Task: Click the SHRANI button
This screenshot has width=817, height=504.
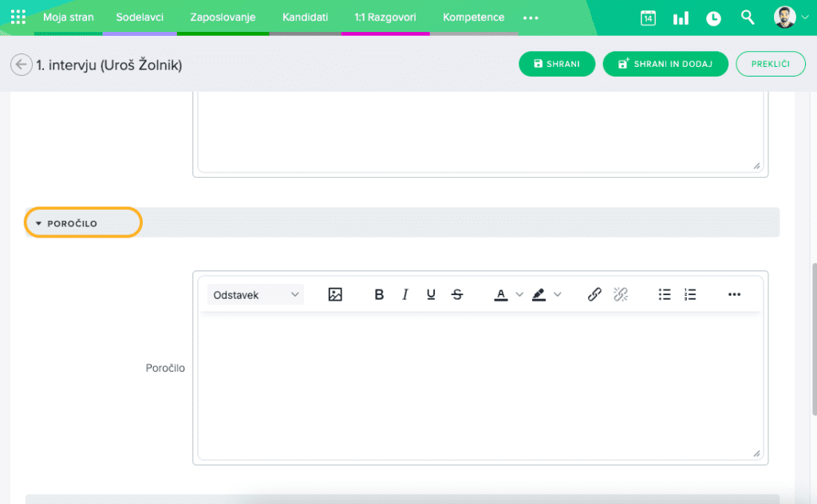Action: tap(557, 64)
